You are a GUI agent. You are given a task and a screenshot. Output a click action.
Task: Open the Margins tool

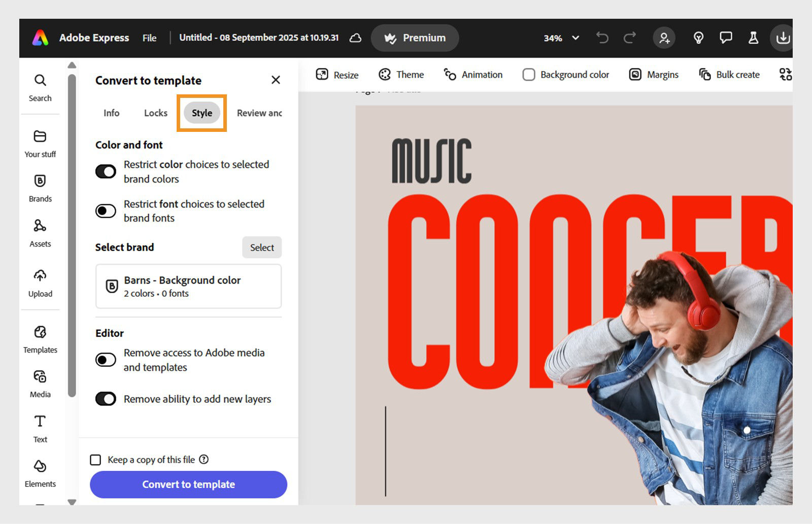pos(654,75)
